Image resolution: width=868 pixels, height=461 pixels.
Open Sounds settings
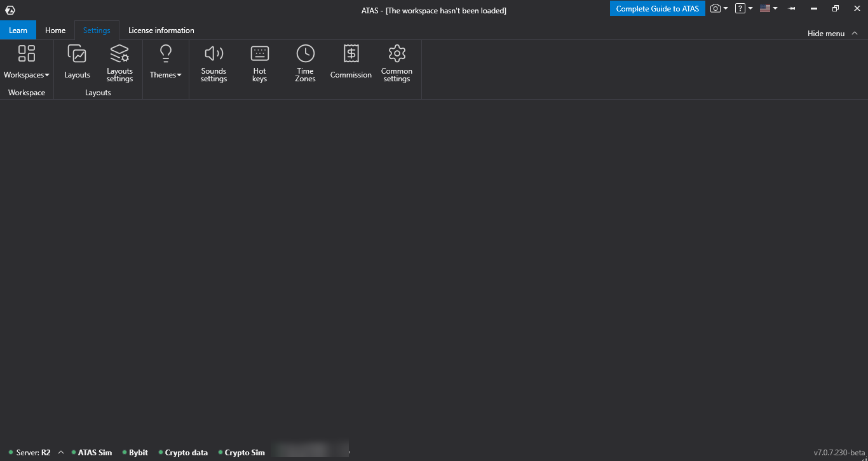(x=214, y=62)
